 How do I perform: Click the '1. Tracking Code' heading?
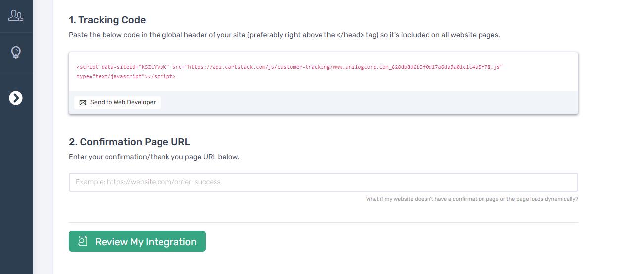[107, 20]
